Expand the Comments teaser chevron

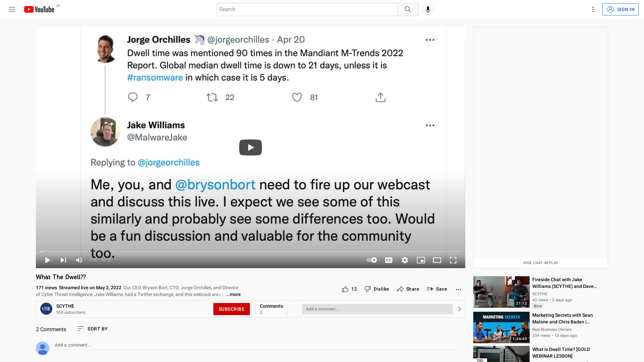(460, 309)
